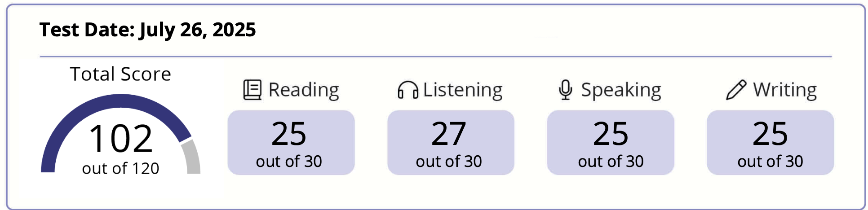Image resolution: width=868 pixels, height=210 pixels.
Task: Click the Listening score number 27
Action: pyautogui.click(x=449, y=134)
